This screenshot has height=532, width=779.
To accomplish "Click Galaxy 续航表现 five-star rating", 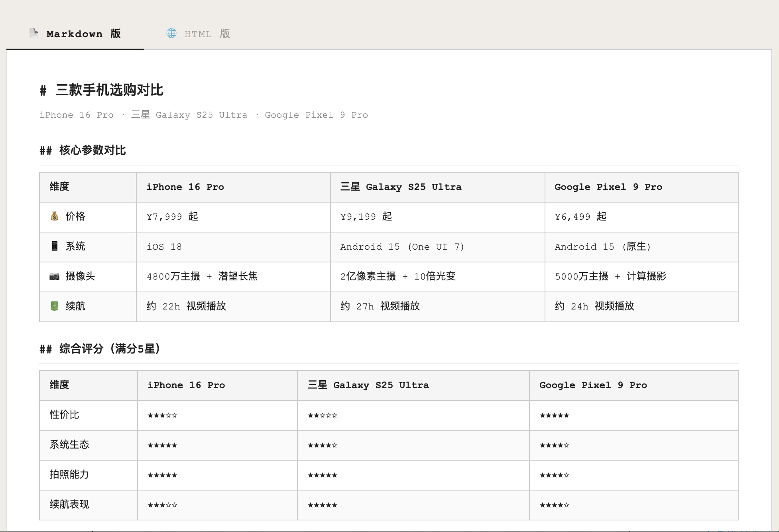I will 323,505.
